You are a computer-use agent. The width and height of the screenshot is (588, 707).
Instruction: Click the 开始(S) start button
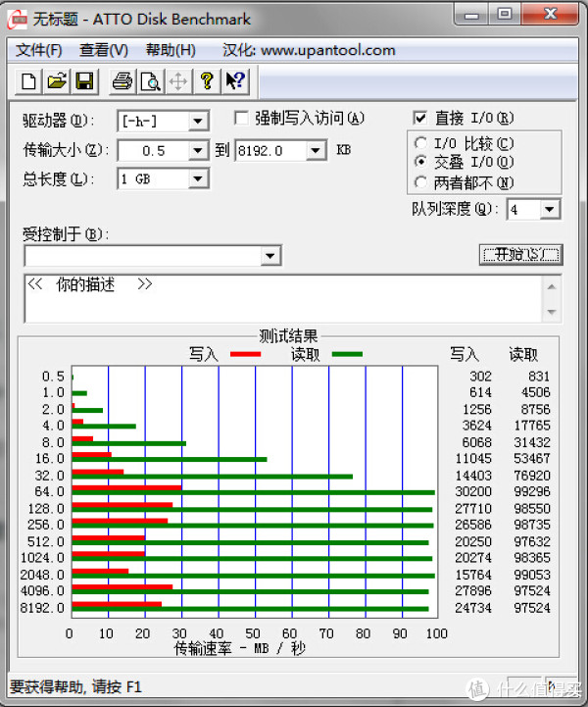point(521,255)
